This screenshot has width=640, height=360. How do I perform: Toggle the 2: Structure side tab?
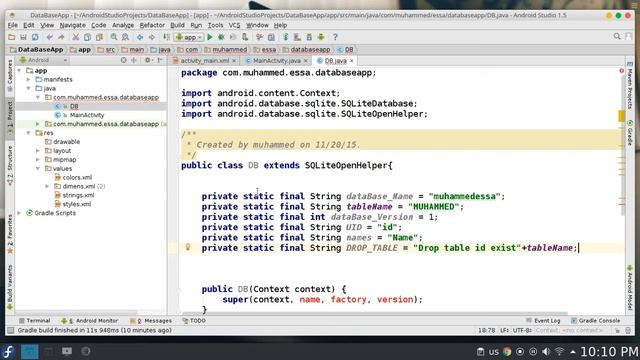pyautogui.click(x=10, y=165)
